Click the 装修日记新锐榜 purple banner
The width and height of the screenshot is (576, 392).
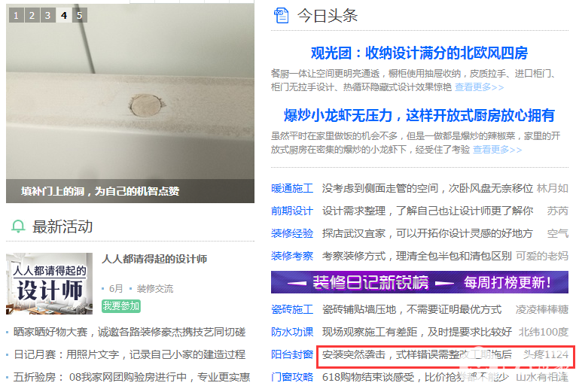pos(419,282)
